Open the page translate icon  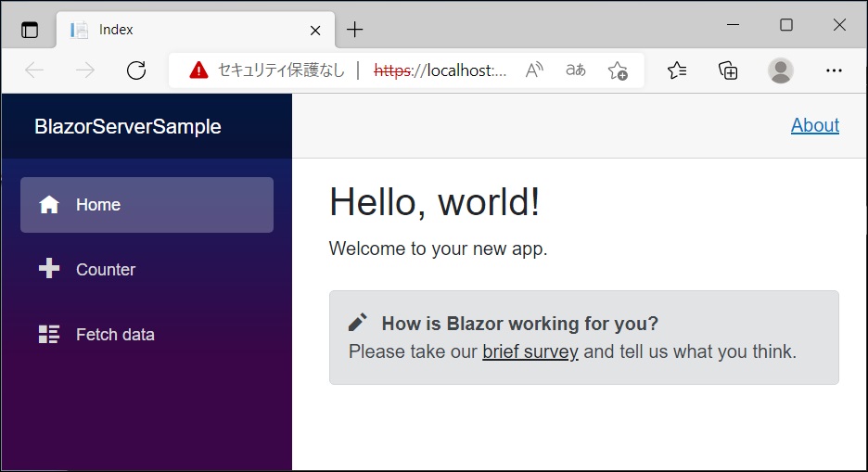point(575,70)
